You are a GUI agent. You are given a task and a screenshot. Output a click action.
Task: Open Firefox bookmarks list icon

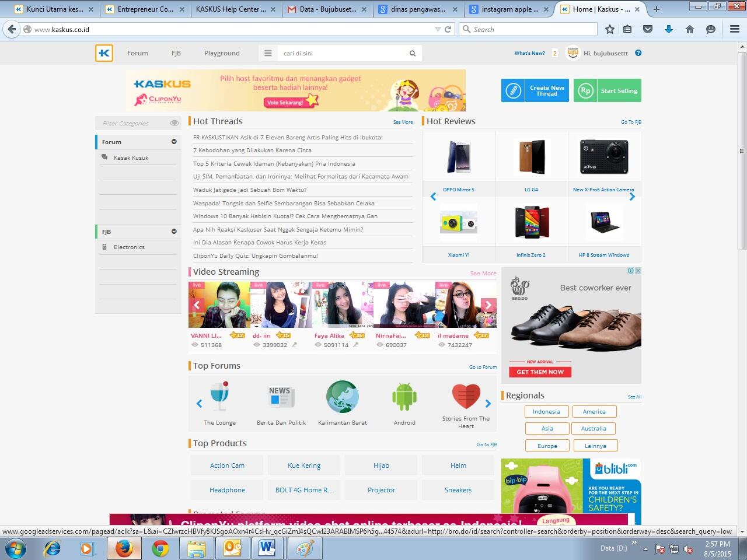pyautogui.click(x=627, y=29)
